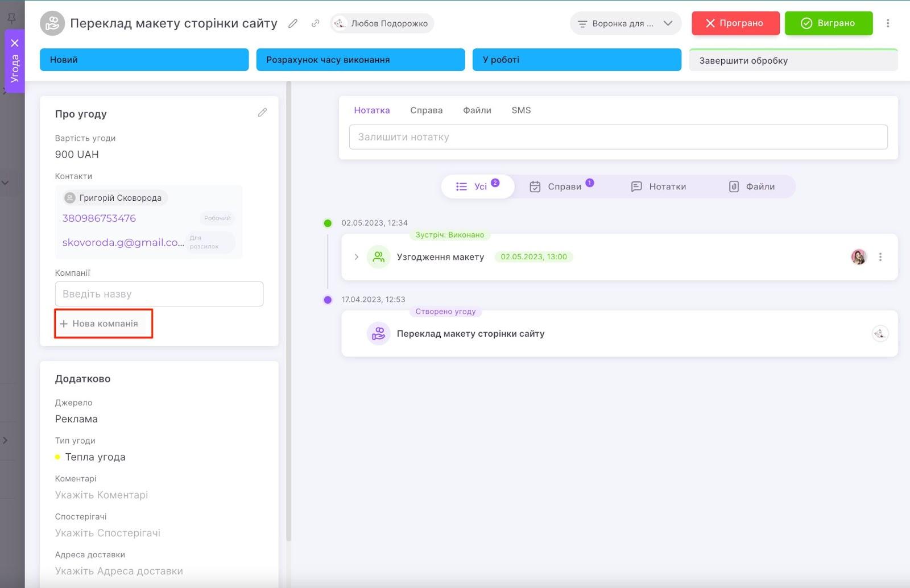Open options menu for 'Узгодження макету' task
The width and height of the screenshot is (910, 588).
point(880,257)
